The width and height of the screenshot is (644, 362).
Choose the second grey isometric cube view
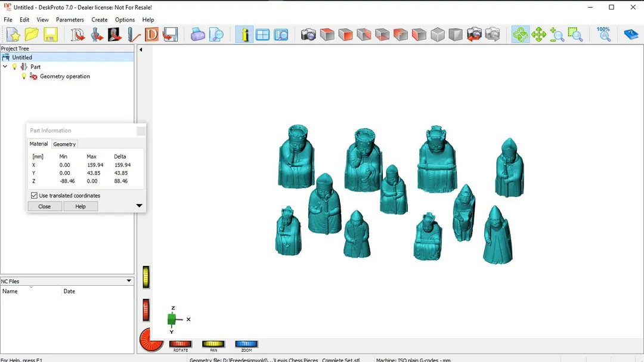pyautogui.click(x=456, y=35)
